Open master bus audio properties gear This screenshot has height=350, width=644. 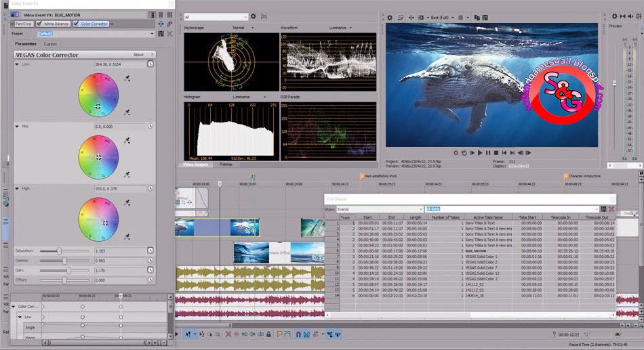[x=614, y=16]
